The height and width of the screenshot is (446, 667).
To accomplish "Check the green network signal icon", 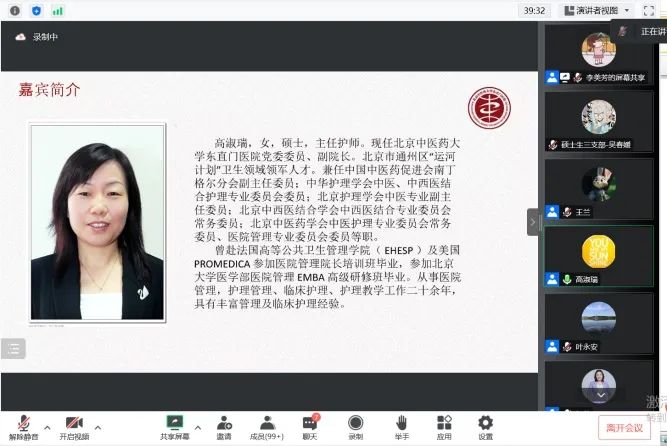I will click(x=57, y=11).
